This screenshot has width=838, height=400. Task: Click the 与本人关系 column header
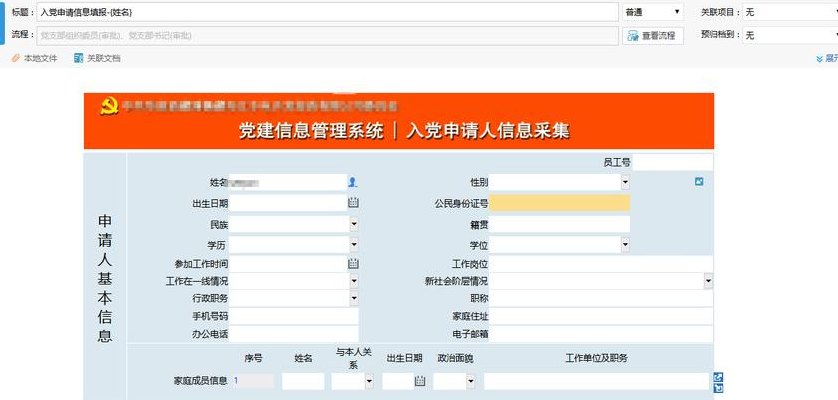coord(353,358)
